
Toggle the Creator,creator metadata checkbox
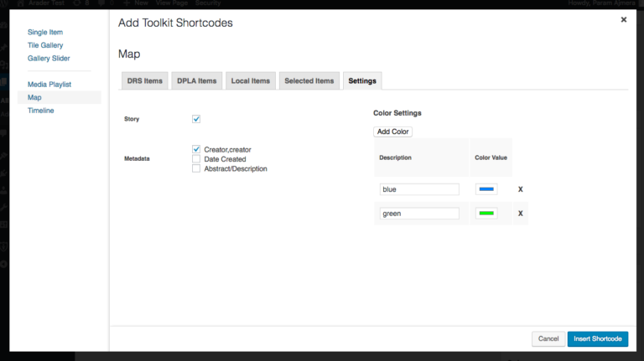pos(196,149)
